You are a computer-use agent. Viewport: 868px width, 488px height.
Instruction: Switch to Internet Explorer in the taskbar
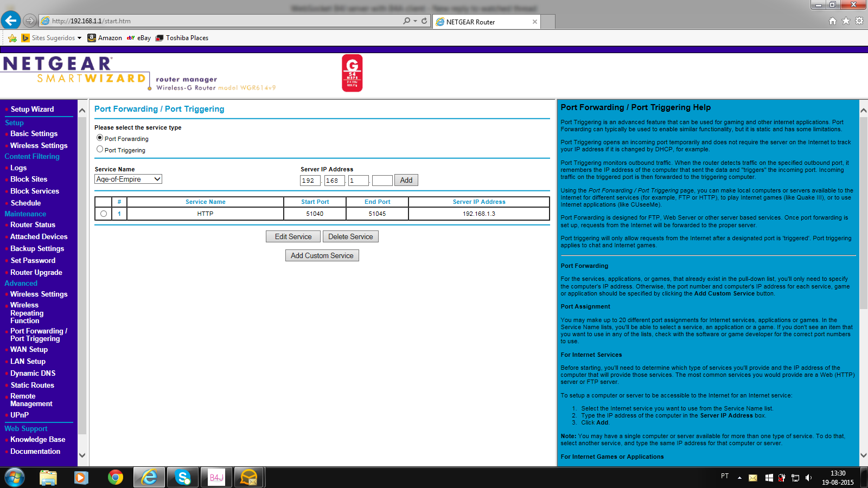point(149,477)
